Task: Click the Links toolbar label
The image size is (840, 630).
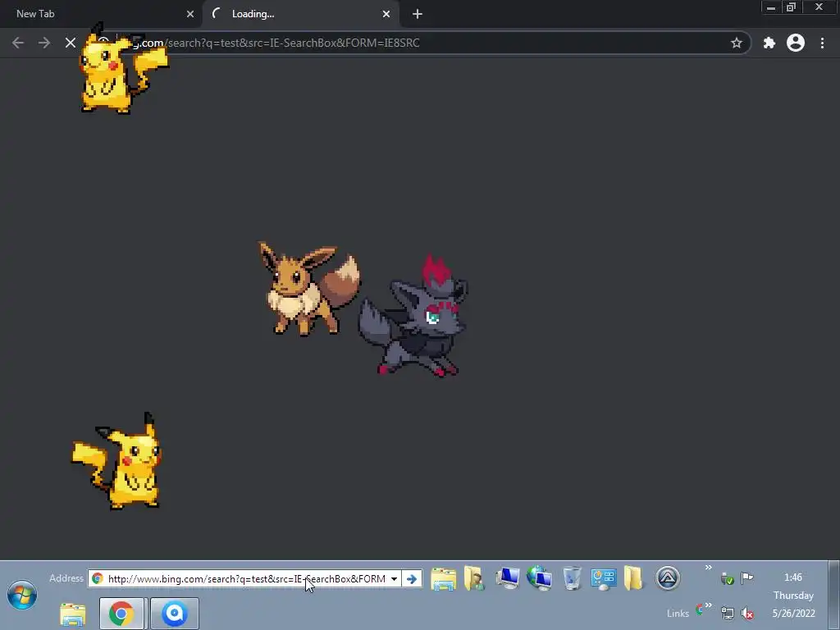Action: [678, 614]
